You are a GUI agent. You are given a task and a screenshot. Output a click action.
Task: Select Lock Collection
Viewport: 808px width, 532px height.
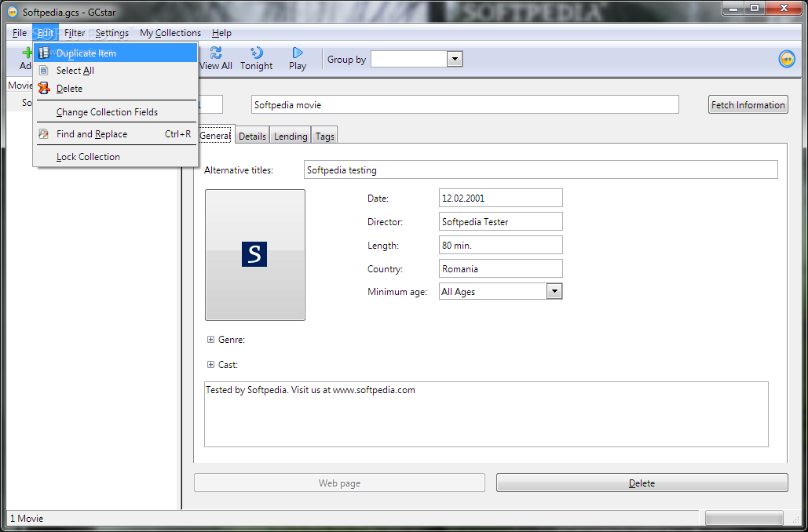[x=115, y=157]
